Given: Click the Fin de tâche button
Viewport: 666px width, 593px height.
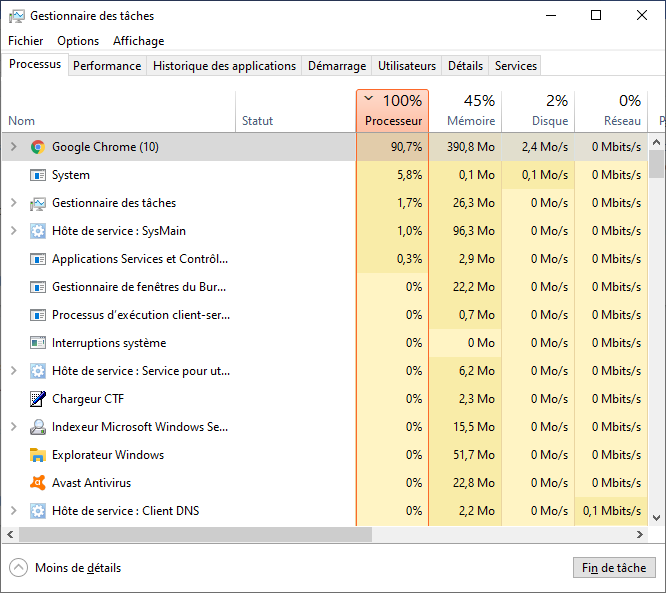Looking at the screenshot, I should (x=614, y=568).
